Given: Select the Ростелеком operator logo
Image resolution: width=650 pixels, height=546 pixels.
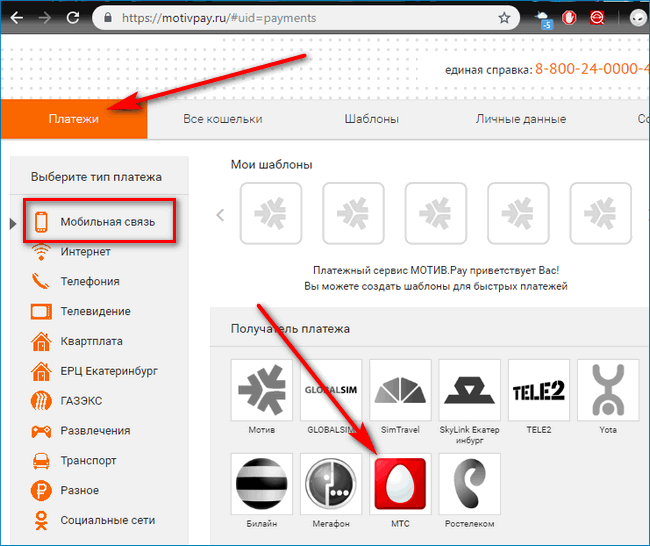Looking at the screenshot, I should [470, 484].
